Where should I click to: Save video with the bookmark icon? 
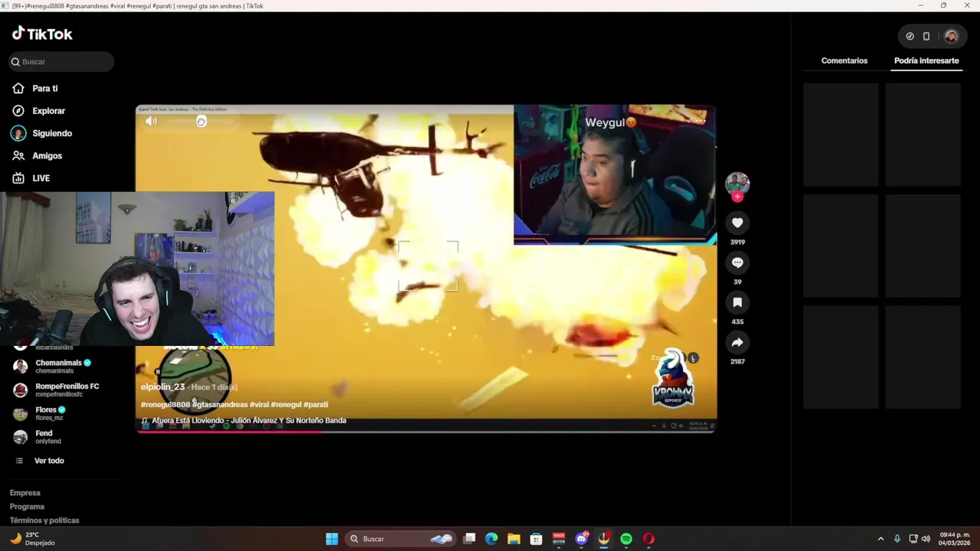click(737, 302)
